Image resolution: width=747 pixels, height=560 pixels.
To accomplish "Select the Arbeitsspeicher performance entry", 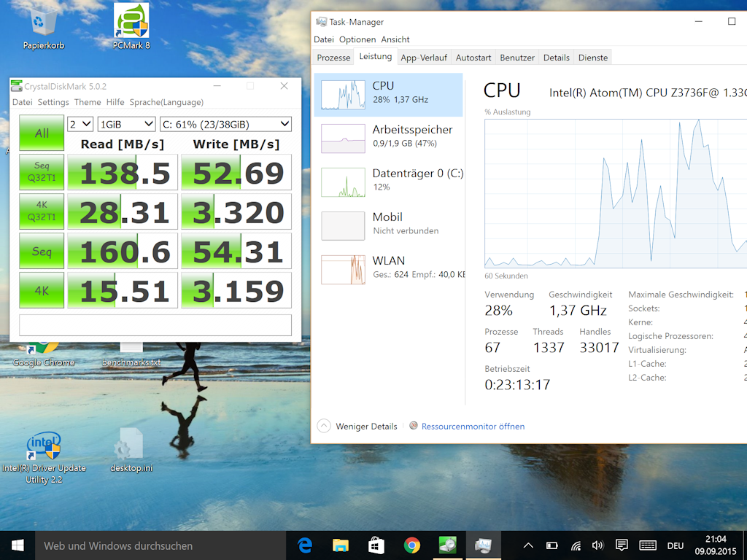I will click(388, 138).
